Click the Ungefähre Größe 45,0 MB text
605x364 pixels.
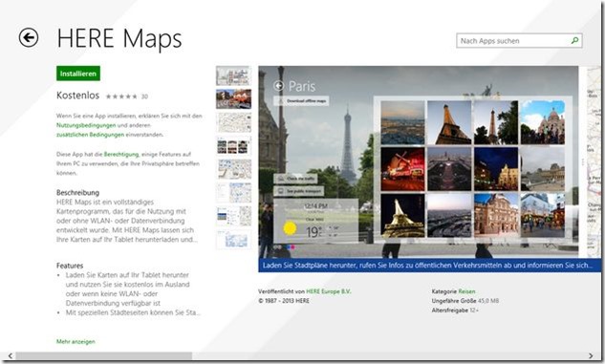coord(465,301)
